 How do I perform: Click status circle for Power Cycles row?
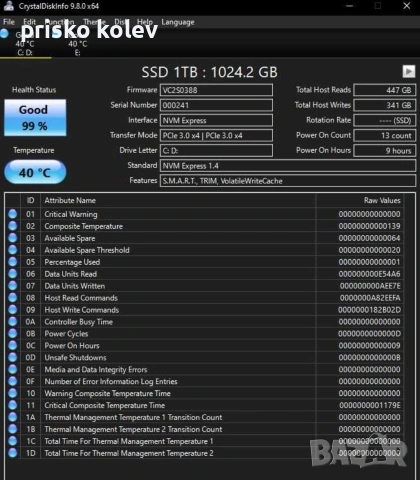coord(13,334)
